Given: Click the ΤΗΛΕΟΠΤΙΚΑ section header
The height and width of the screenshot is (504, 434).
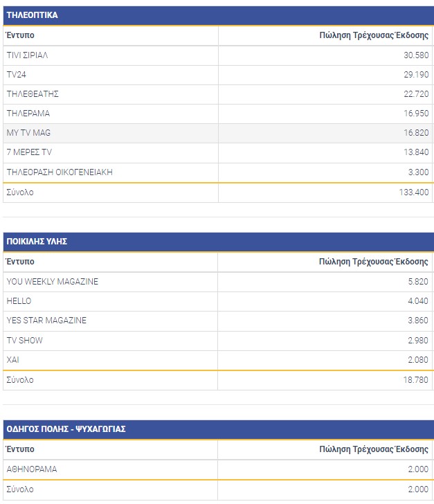Looking at the screenshot, I should [32, 15].
